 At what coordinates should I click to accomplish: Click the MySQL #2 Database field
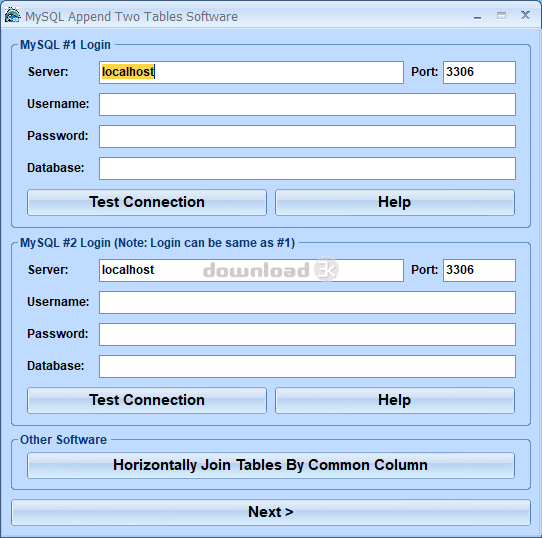pyautogui.click(x=307, y=367)
